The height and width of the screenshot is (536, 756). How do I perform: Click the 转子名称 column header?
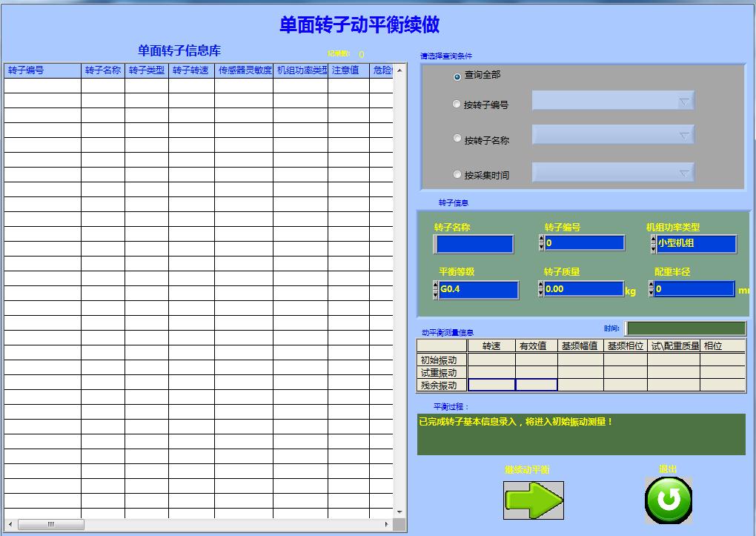(103, 72)
